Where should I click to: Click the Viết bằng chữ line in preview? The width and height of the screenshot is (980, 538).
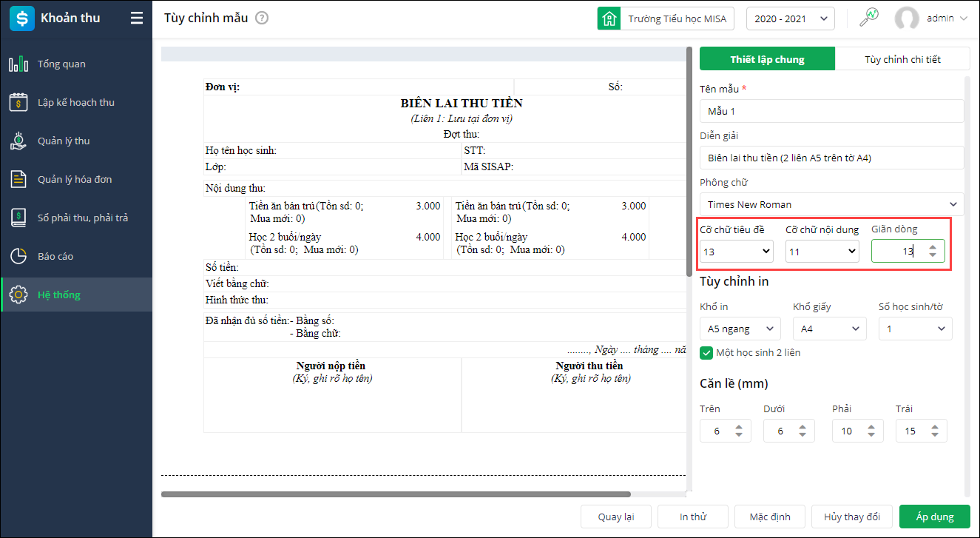237,283
